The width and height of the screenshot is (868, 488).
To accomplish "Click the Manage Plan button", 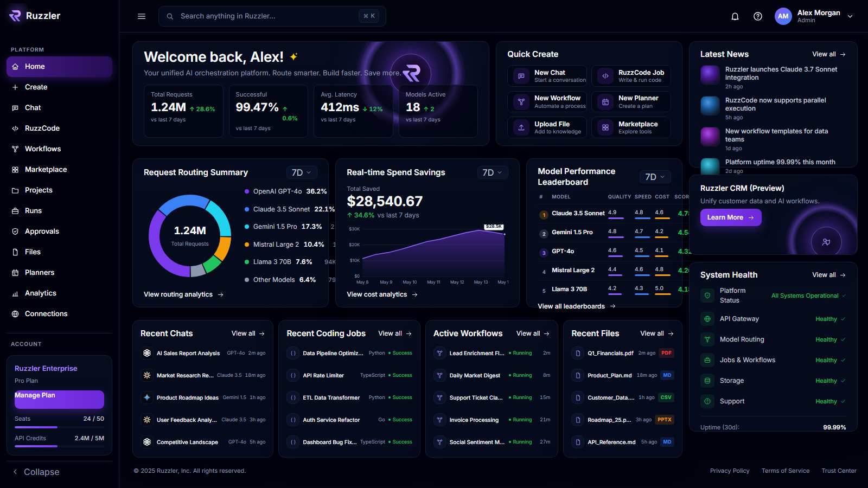I will [x=59, y=399].
